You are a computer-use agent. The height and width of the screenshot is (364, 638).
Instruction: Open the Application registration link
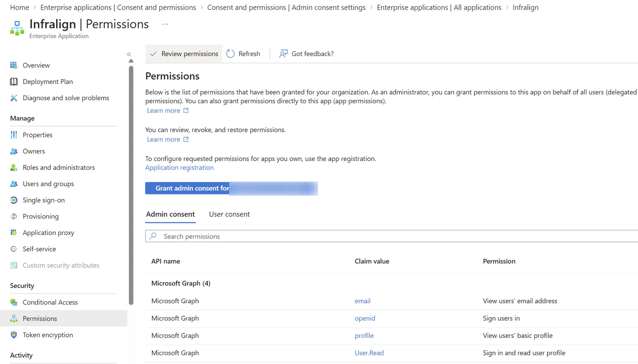coord(179,168)
